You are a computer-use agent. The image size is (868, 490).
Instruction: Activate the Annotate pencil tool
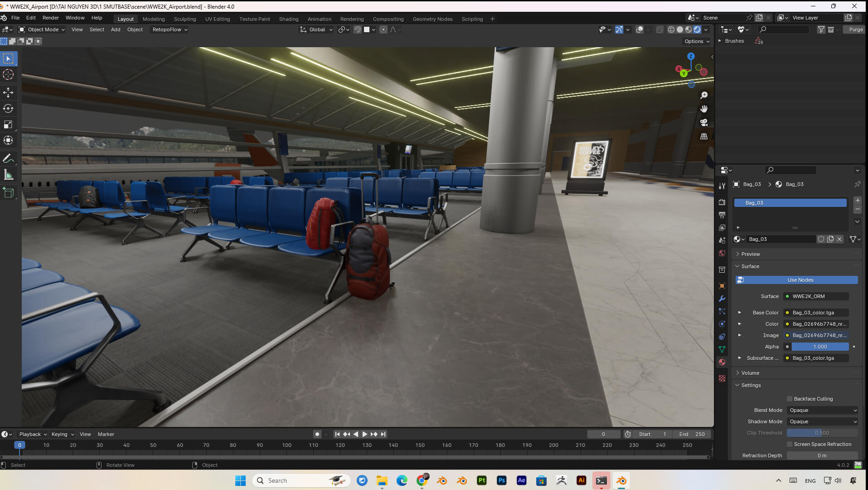tap(8, 159)
